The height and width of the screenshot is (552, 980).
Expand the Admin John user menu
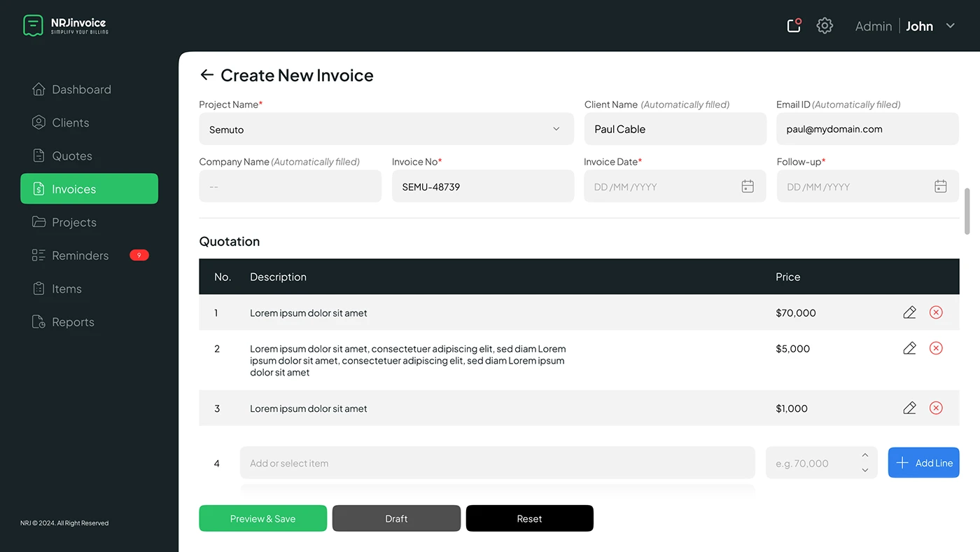point(950,26)
